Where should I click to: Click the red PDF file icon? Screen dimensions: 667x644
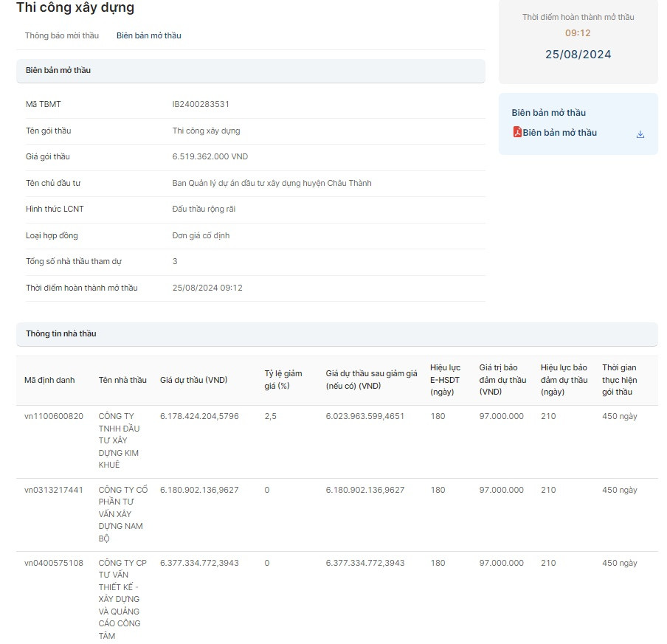point(517,133)
